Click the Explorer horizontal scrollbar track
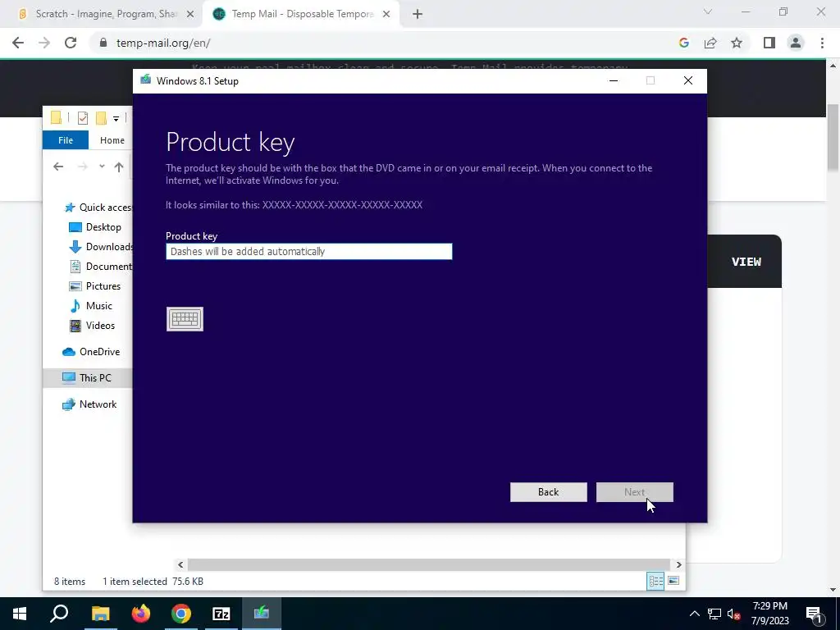 428,564
